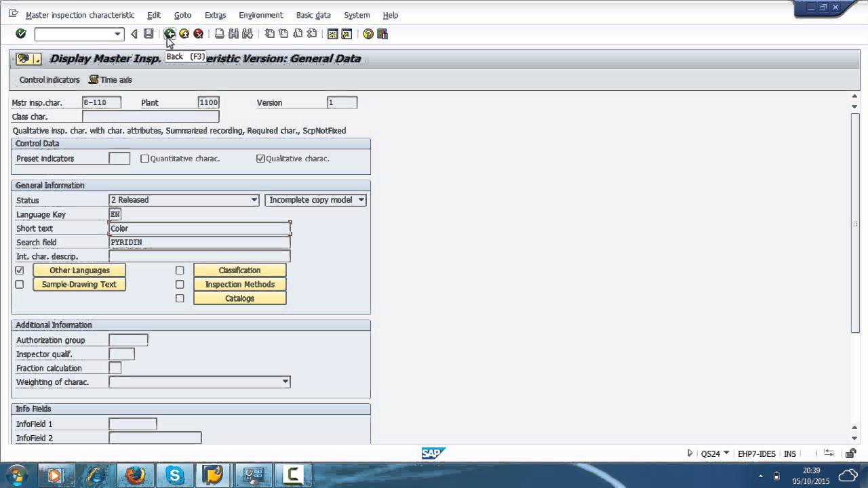
Task: Click the Other Languages button
Action: [x=79, y=270]
